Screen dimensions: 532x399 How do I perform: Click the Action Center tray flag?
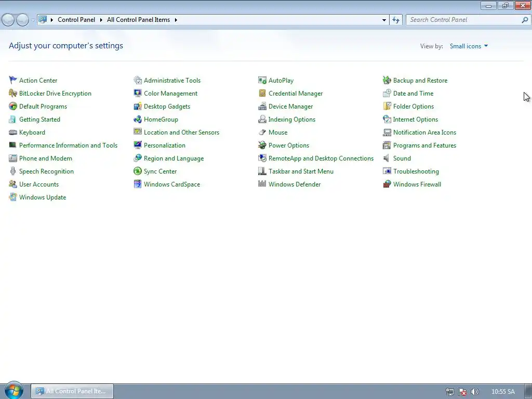[x=462, y=392]
